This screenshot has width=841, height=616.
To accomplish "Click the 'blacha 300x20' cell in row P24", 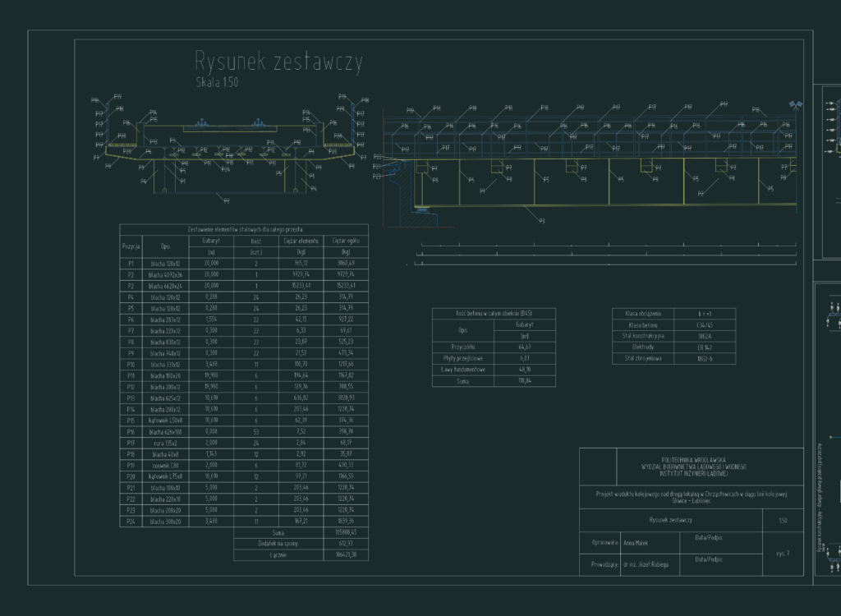I will click(166, 522).
